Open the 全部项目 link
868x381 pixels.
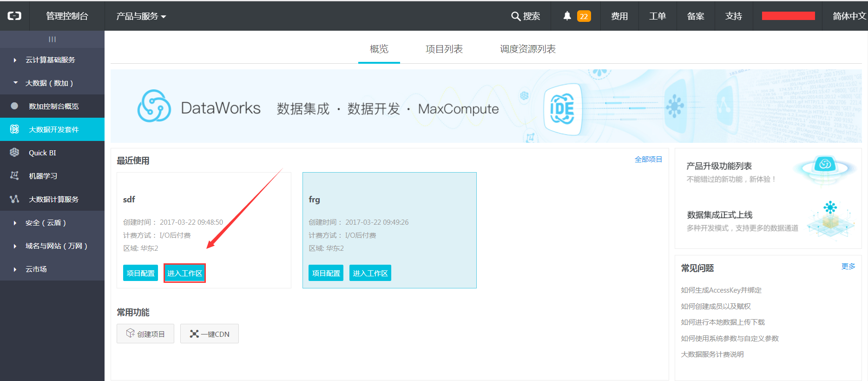click(648, 160)
